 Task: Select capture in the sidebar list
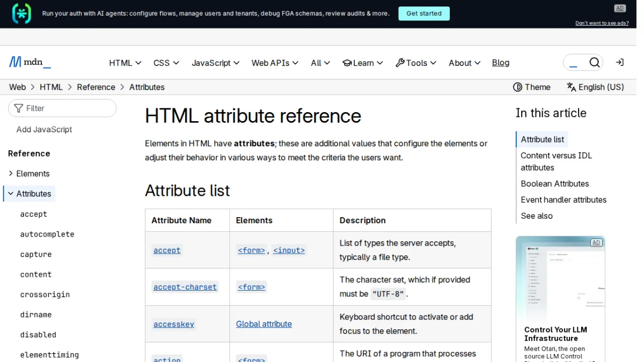tap(36, 254)
